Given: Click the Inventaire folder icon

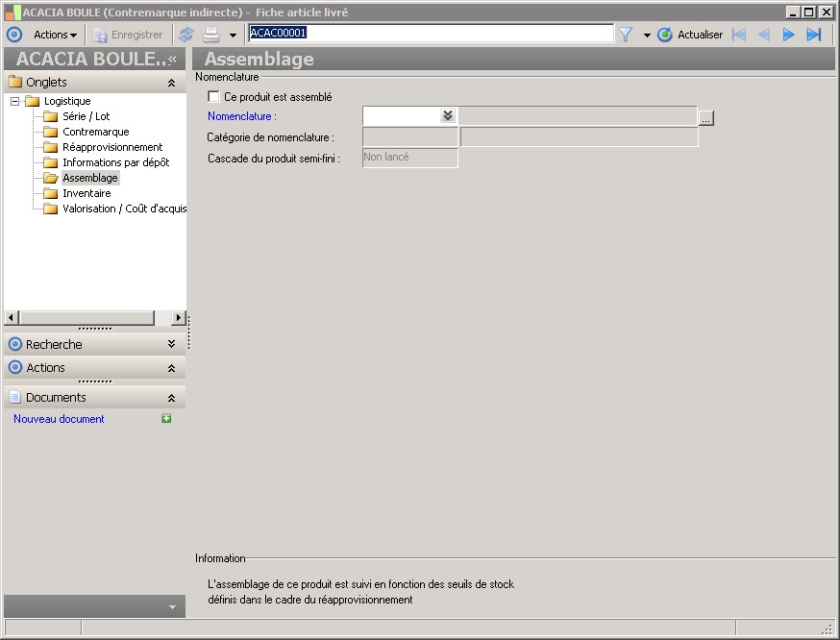Looking at the screenshot, I should [50, 193].
